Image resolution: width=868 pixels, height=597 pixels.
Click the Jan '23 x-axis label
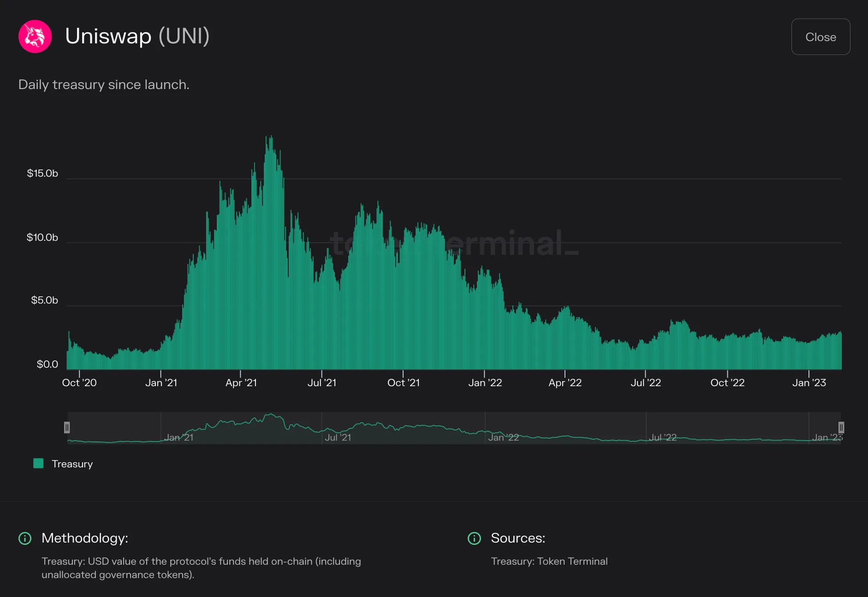pos(809,382)
